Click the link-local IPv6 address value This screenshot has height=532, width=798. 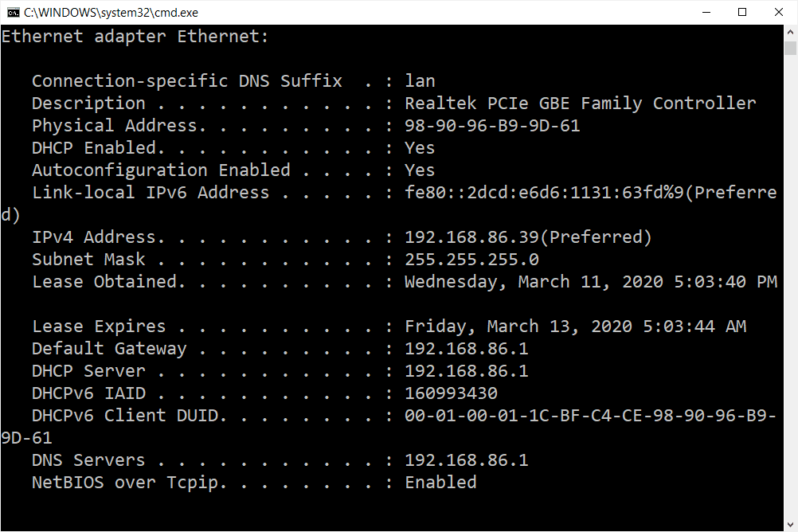point(544,193)
